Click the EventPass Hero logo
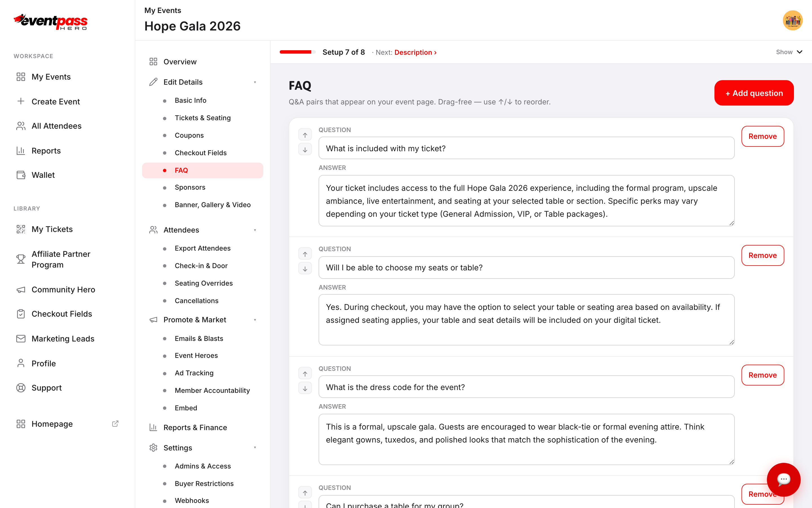Image resolution: width=812 pixels, height=508 pixels. [50, 22]
